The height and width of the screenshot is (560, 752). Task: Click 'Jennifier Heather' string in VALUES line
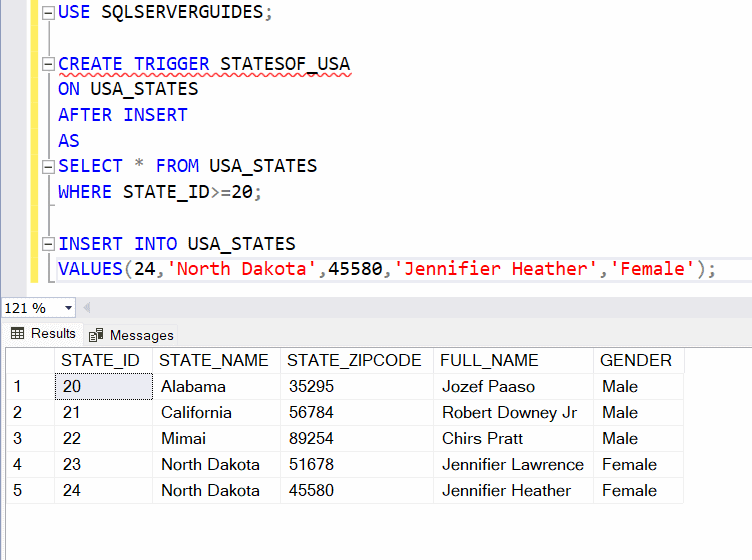(495, 269)
